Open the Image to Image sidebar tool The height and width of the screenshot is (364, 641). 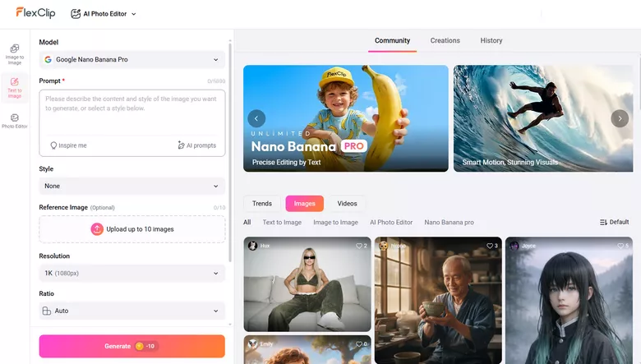[x=15, y=53]
